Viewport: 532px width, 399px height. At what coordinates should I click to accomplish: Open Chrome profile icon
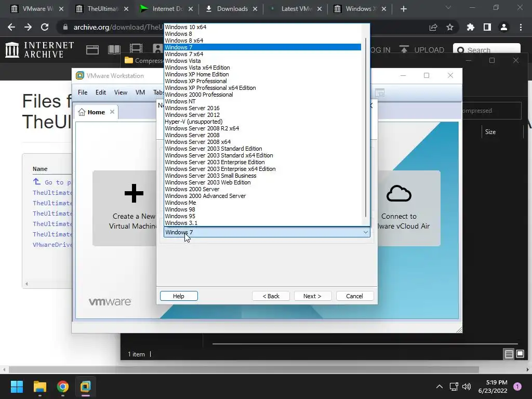pyautogui.click(x=504, y=27)
